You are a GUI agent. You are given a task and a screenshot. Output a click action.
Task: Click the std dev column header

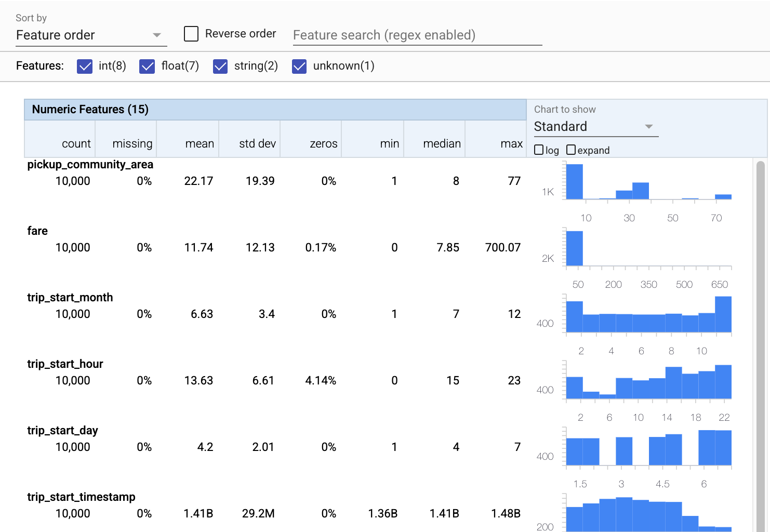[257, 144]
